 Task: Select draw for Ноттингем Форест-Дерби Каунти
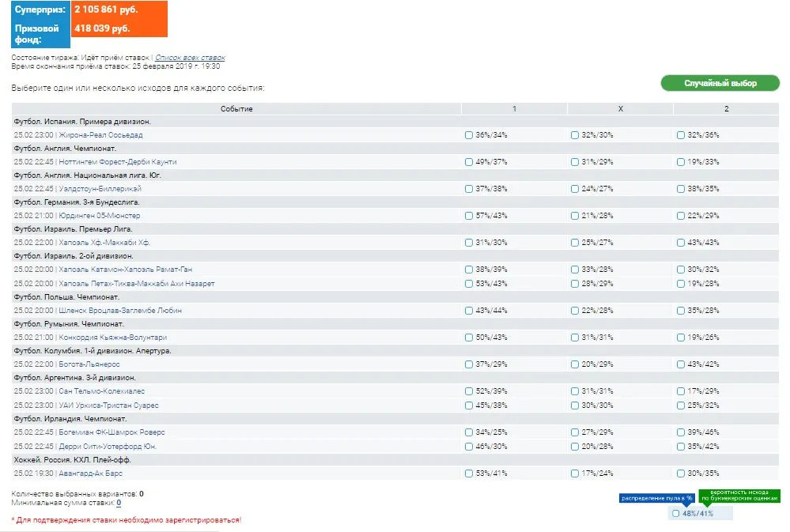pos(574,162)
